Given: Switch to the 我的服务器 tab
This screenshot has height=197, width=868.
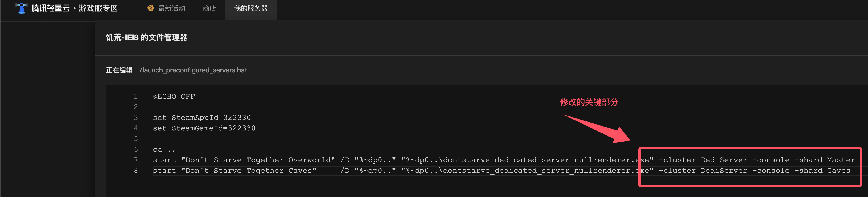Looking at the screenshot, I should coord(251,8).
